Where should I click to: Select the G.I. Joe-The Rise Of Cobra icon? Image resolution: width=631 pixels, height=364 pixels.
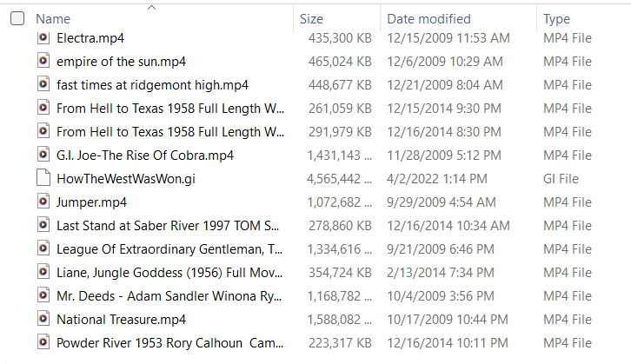click(43, 155)
